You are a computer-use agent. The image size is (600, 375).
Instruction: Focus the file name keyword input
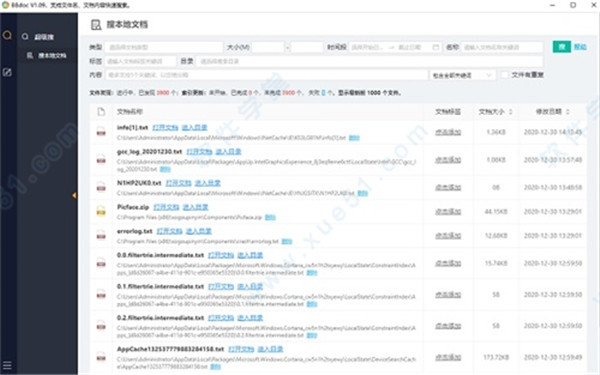(x=502, y=47)
